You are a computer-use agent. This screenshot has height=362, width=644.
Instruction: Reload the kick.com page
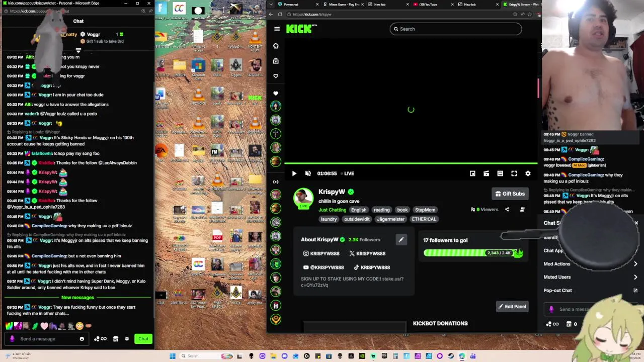(280, 14)
